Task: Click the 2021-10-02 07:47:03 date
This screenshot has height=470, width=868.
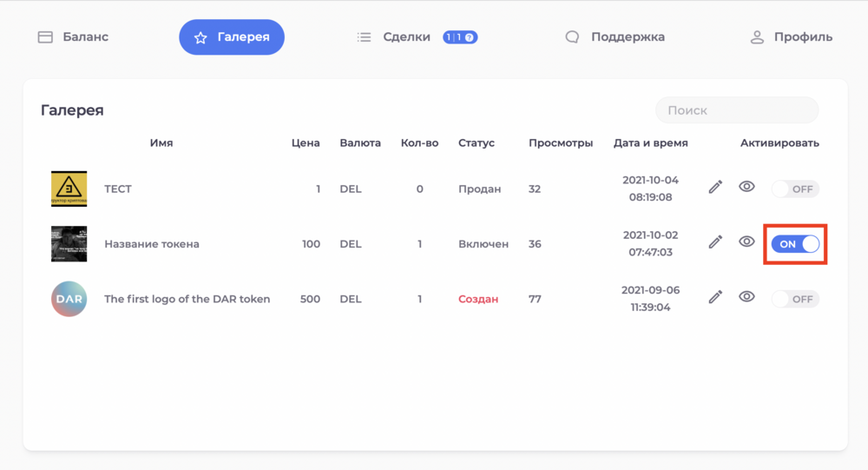Action: (x=650, y=243)
